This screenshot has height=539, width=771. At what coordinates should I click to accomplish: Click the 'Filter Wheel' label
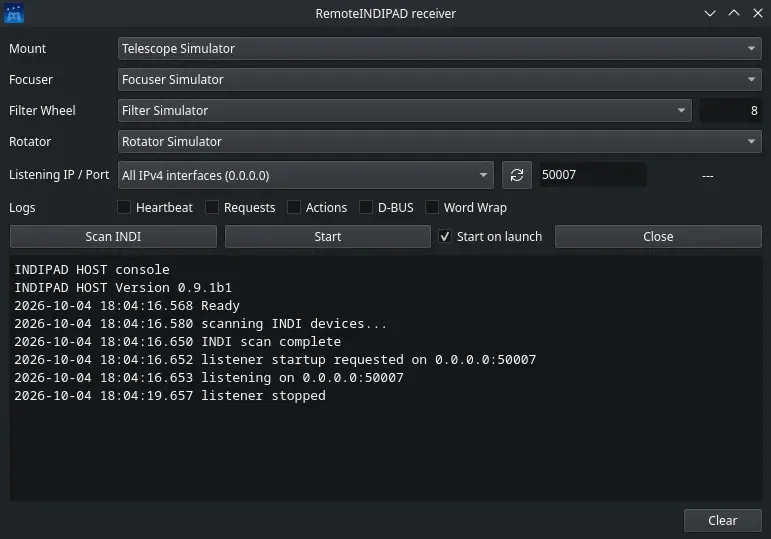[x=42, y=111]
